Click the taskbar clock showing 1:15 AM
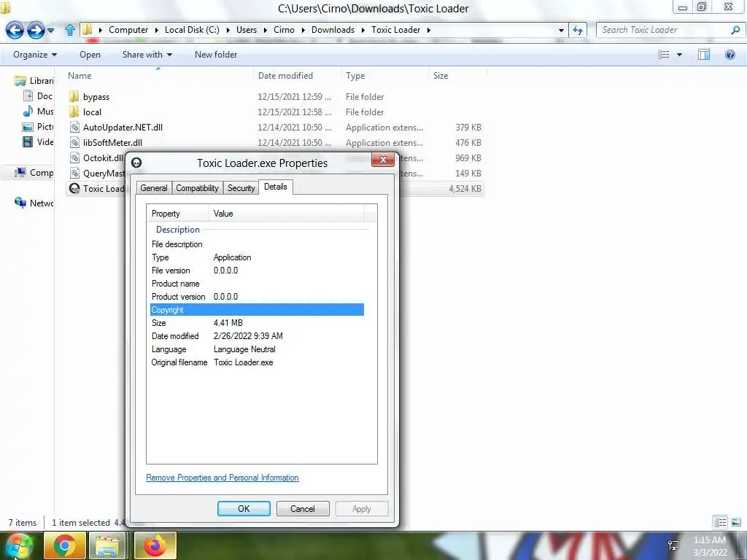Image resolution: width=747 pixels, height=560 pixels. coord(710,546)
